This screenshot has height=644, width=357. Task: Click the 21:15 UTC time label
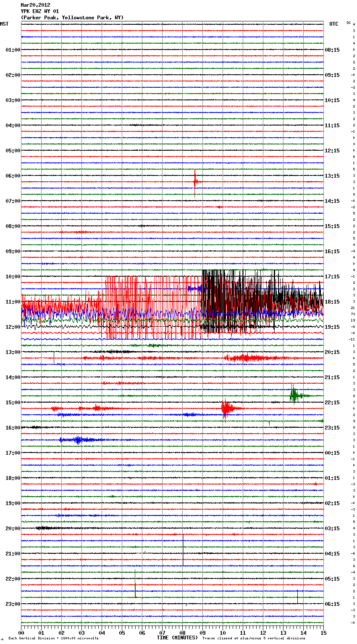332,377
